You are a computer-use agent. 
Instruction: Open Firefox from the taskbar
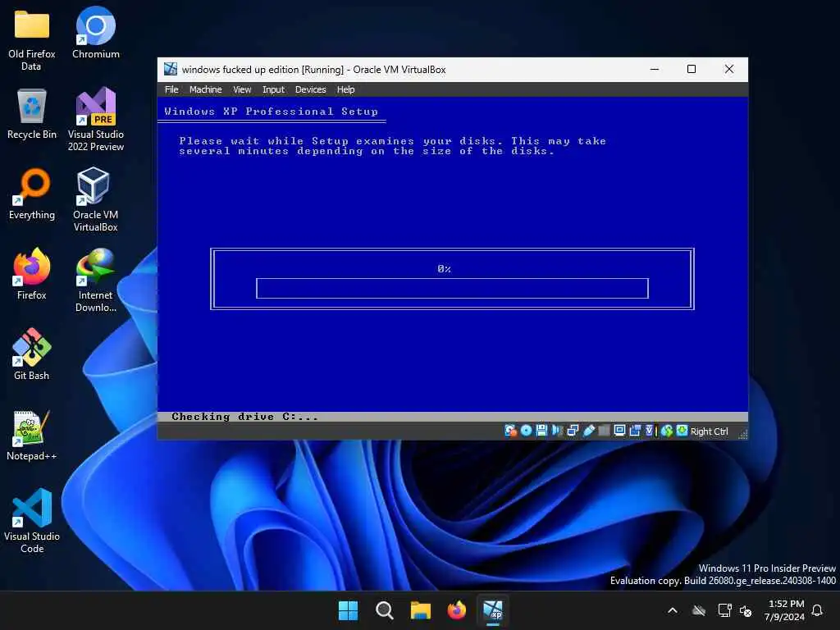pos(456,610)
